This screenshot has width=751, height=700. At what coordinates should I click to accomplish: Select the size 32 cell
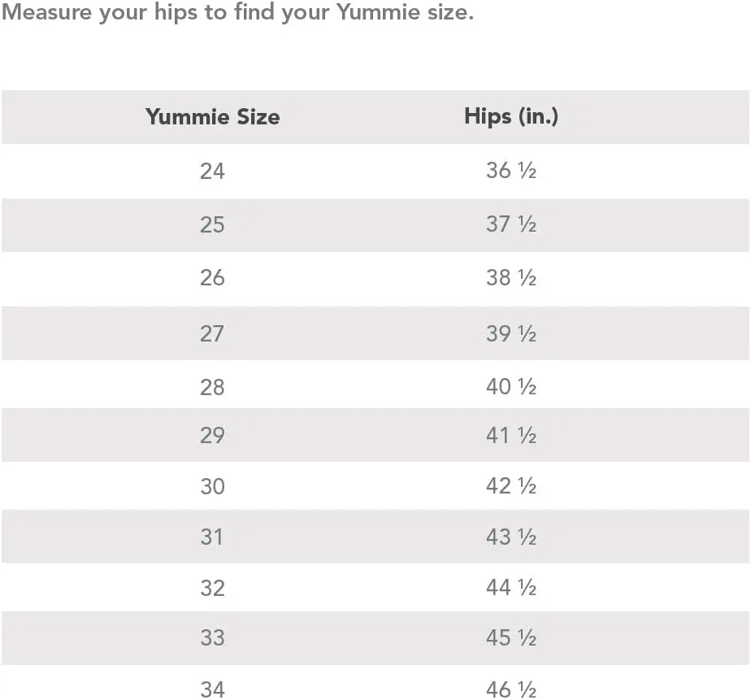click(x=212, y=588)
